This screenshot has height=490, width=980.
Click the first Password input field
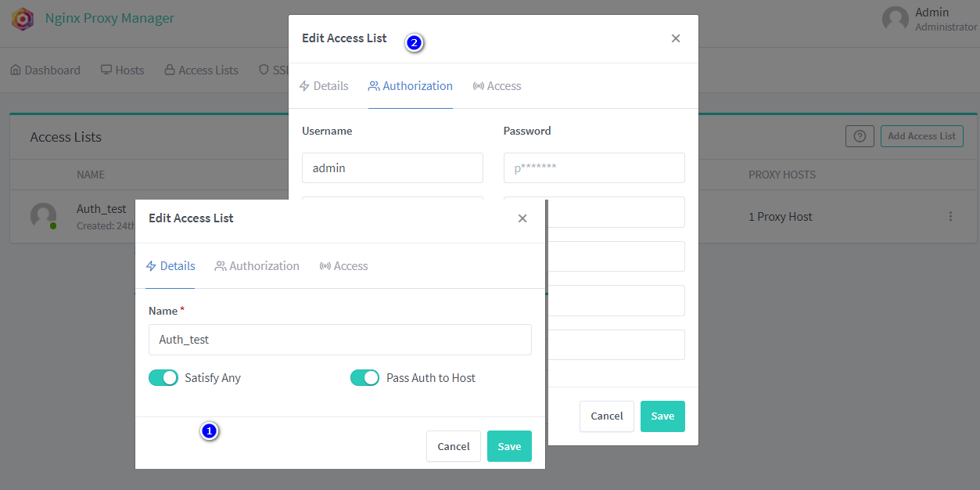click(x=594, y=168)
